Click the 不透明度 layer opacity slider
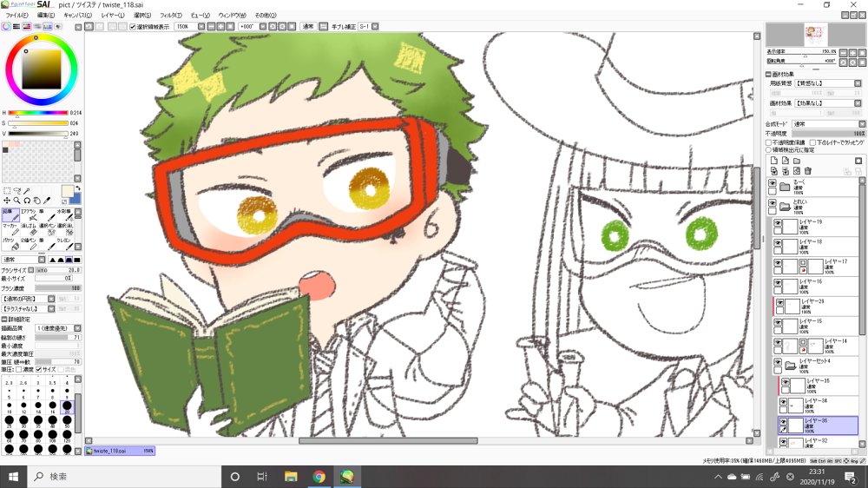Viewport: 868px width, 488px height. click(828, 134)
